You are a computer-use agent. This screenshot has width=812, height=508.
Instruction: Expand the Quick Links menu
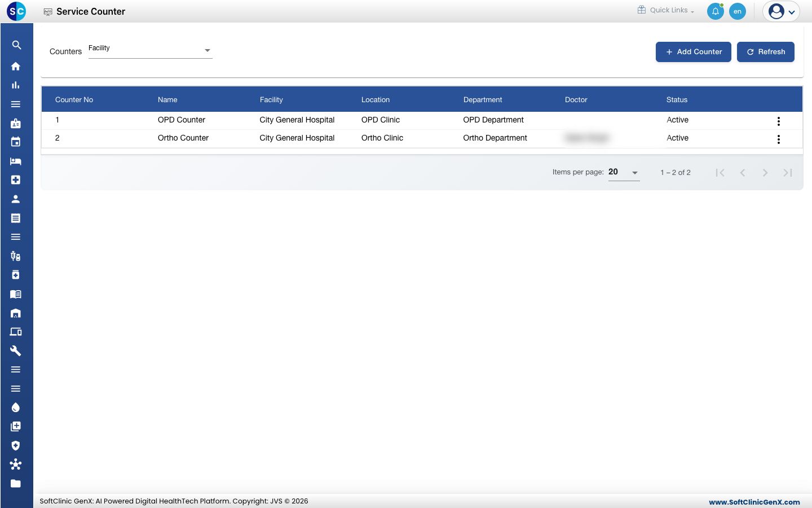click(x=666, y=10)
